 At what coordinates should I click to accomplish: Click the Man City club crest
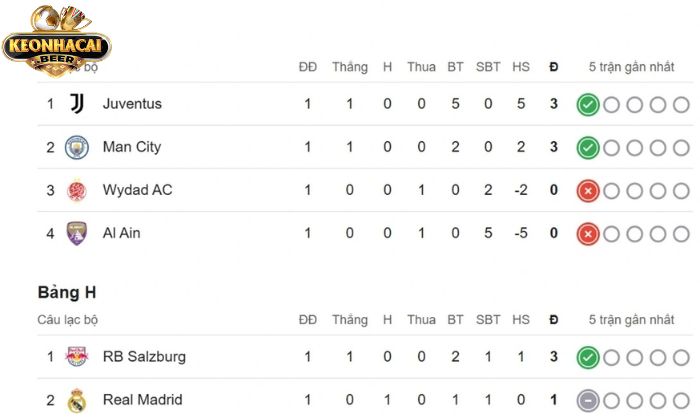pos(77,148)
